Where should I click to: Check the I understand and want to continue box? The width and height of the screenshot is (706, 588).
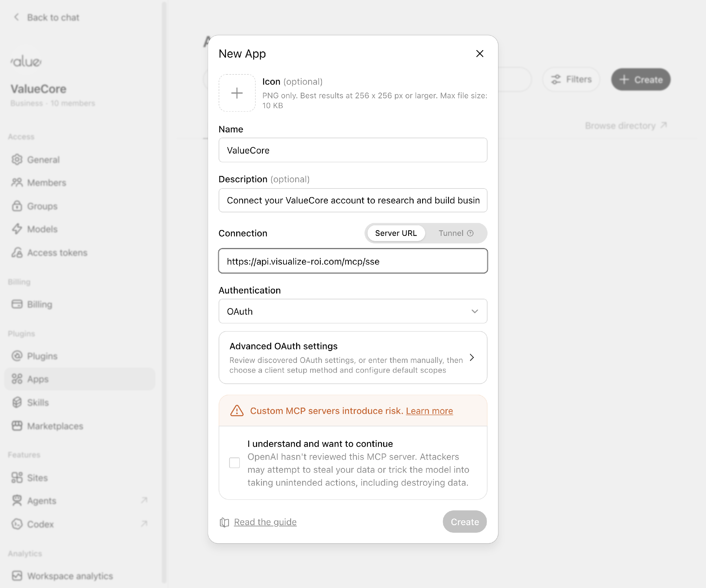point(234,463)
